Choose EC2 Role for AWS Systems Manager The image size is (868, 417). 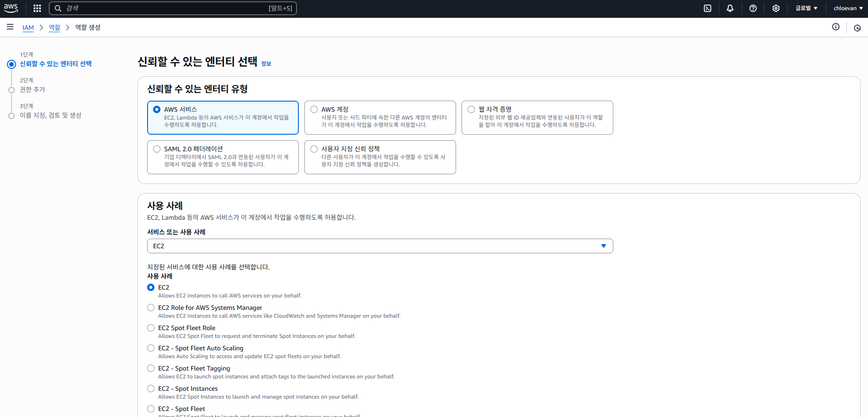tap(151, 308)
